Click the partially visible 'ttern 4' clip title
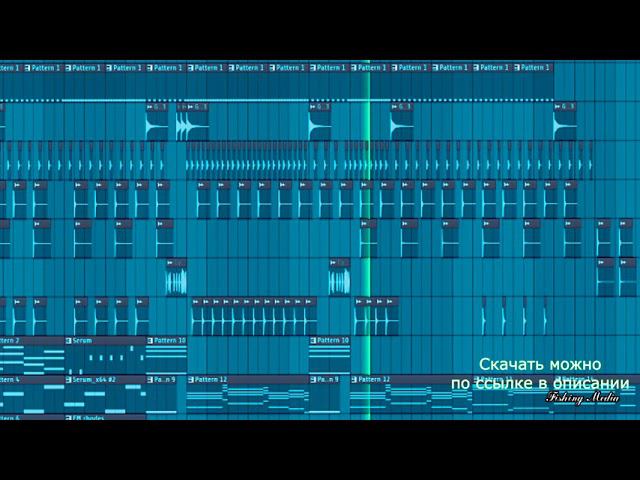Image resolution: width=640 pixels, height=480 pixels. (x=10, y=380)
